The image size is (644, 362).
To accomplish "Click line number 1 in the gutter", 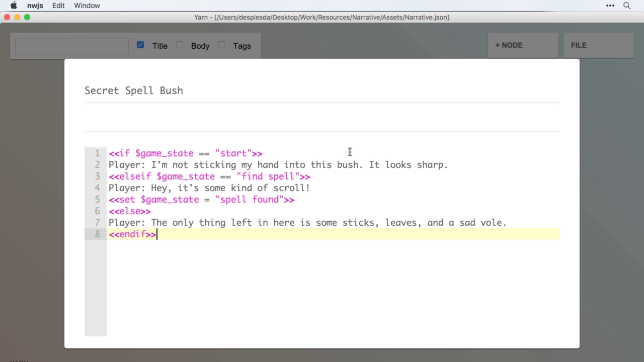I will coord(98,153).
